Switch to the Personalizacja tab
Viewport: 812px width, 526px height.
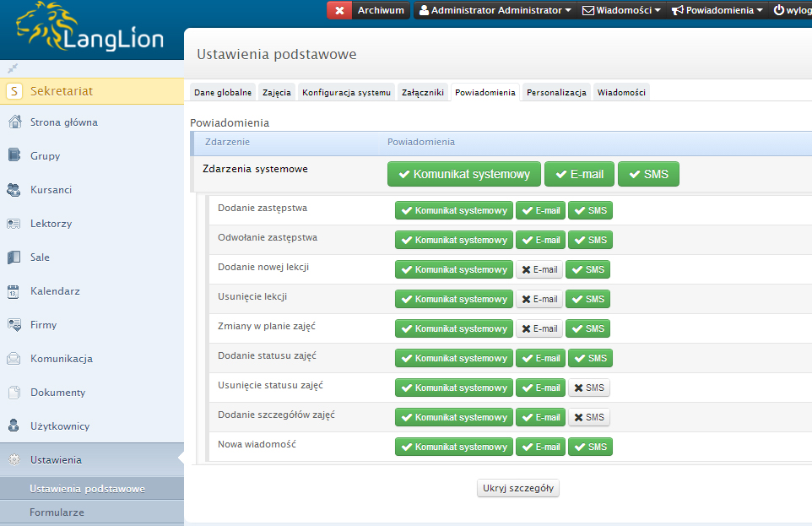(556, 92)
